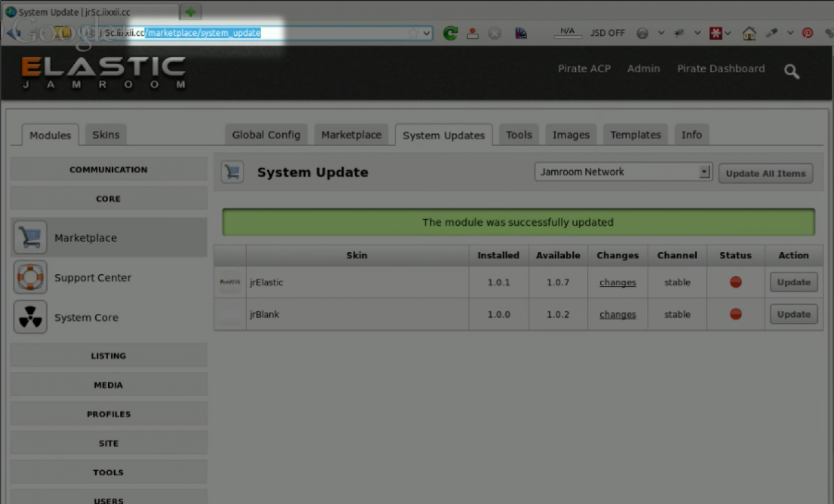834x504 pixels.
Task: Open changes link for jrBlank
Action: (617, 315)
